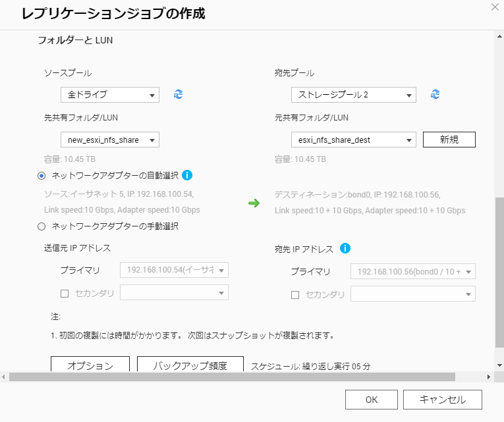Open the バックアップ頻度 schedule settings
504x422 pixels.
(190, 365)
